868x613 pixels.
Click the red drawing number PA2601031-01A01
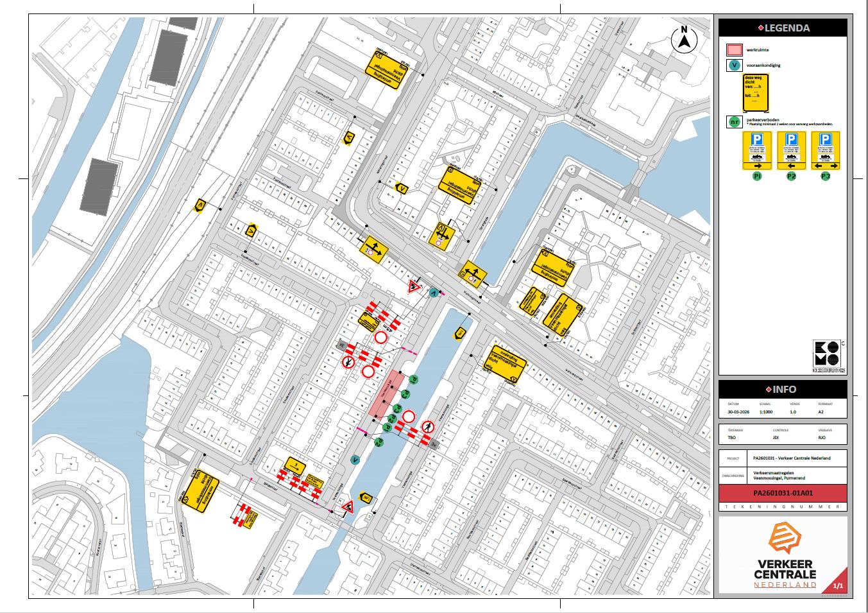click(782, 493)
